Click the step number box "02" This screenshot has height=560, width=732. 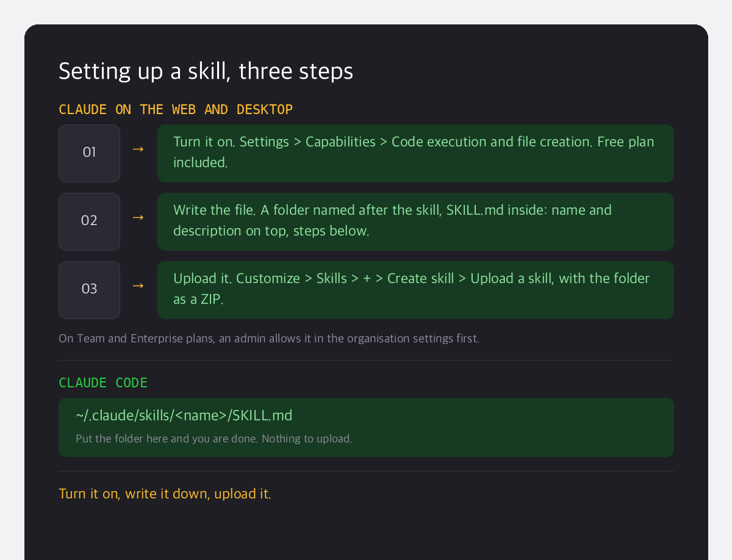tap(89, 221)
